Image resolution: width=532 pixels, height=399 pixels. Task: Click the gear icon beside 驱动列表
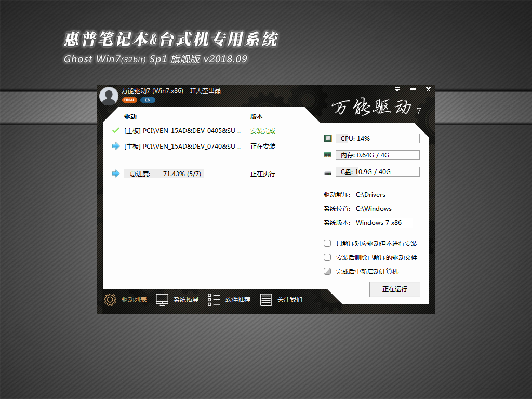coord(110,300)
